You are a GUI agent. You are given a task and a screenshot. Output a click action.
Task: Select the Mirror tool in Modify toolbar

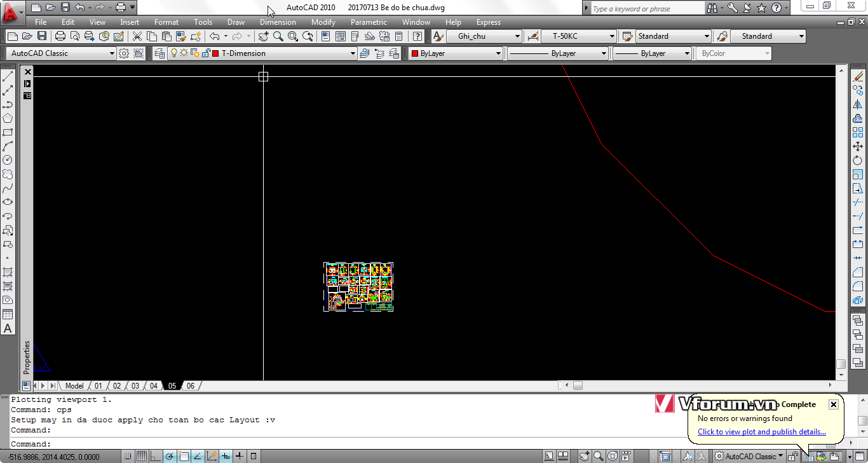point(858,104)
